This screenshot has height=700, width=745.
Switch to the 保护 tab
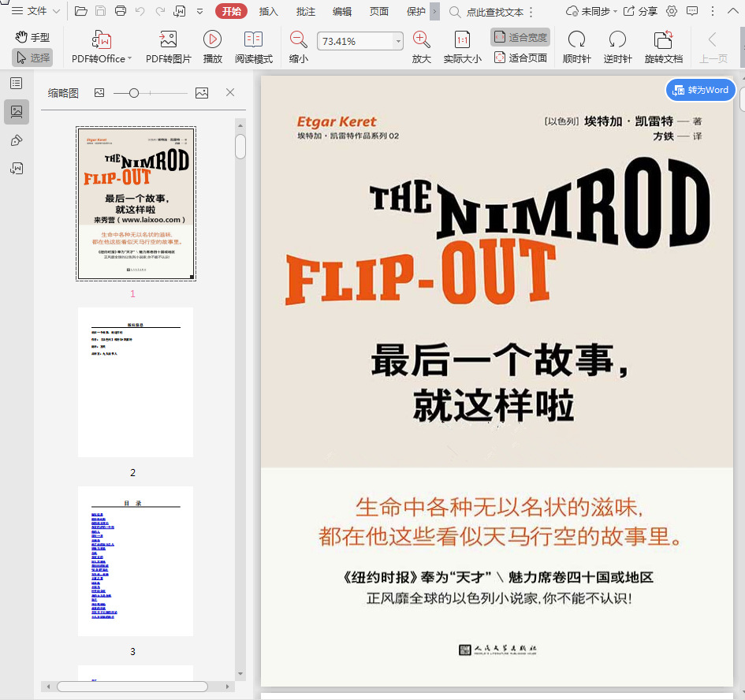pyautogui.click(x=415, y=11)
